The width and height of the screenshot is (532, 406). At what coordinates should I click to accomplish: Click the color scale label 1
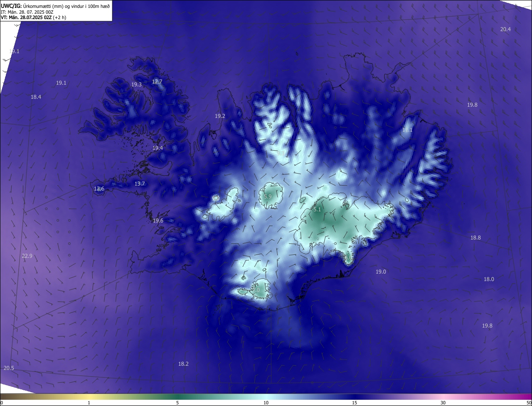click(x=89, y=403)
